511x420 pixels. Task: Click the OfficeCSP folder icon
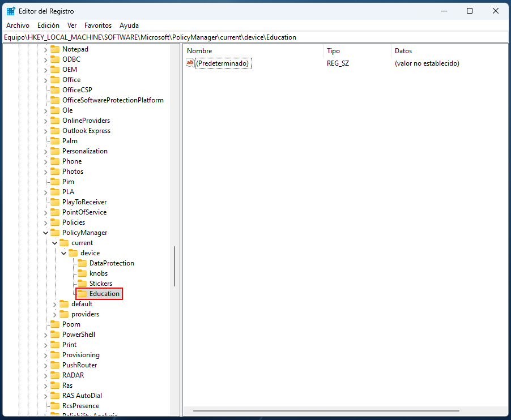click(x=55, y=90)
